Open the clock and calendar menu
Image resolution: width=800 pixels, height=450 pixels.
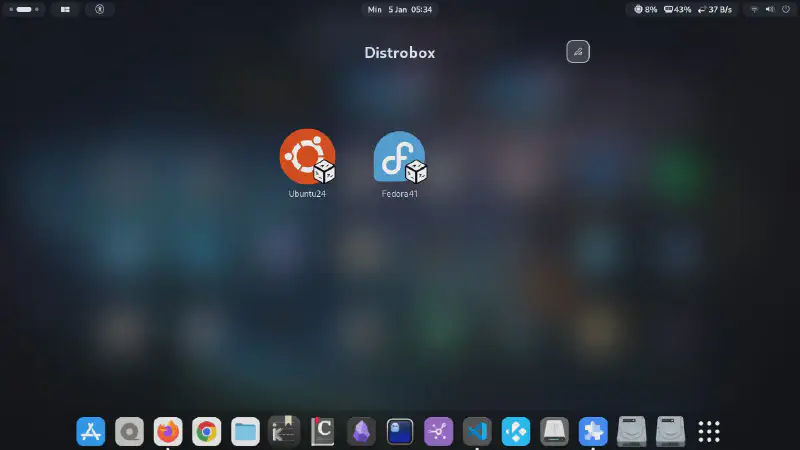pyautogui.click(x=400, y=9)
